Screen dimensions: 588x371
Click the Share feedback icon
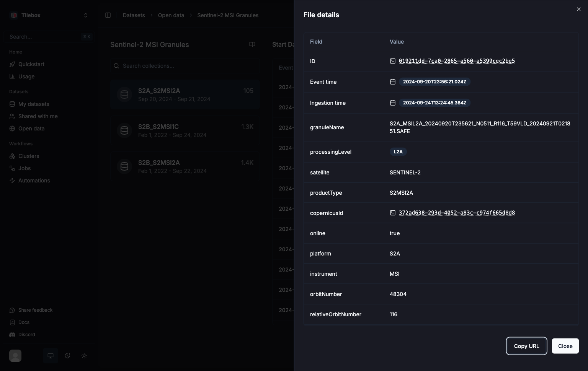point(12,310)
